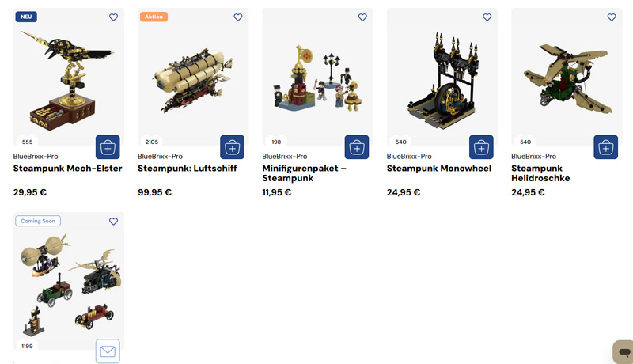This screenshot has height=364, width=633.
Task: Open the Steampunk Mech-Elster product title
Action: (x=67, y=169)
